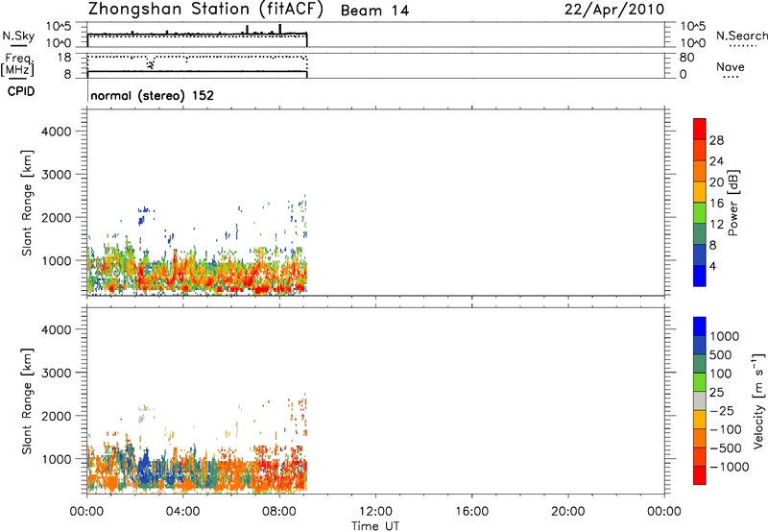The height and width of the screenshot is (532, 768).
Task: Click the '16' tick on the Power colorbar
Action: [716, 204]
